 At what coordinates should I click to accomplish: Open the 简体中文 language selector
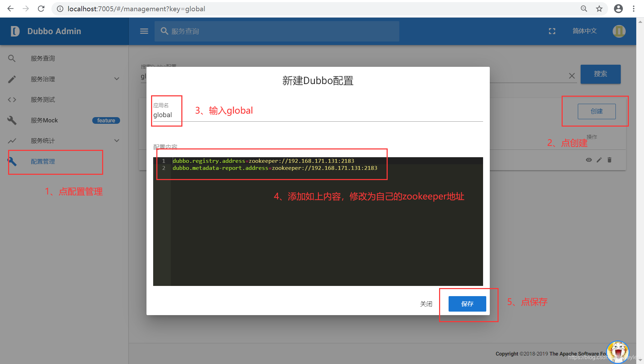[x=584, y=31]
